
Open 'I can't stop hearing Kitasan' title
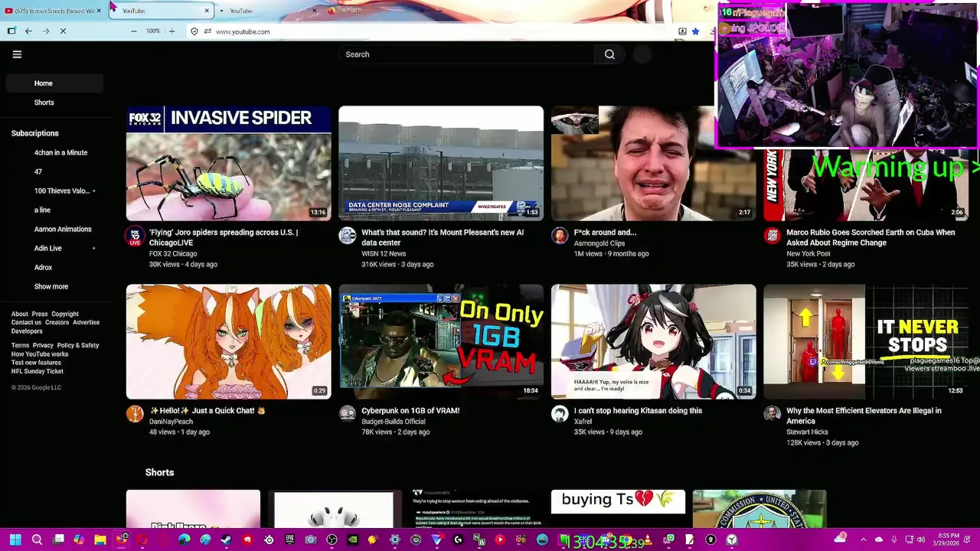[x=638, y=411]
